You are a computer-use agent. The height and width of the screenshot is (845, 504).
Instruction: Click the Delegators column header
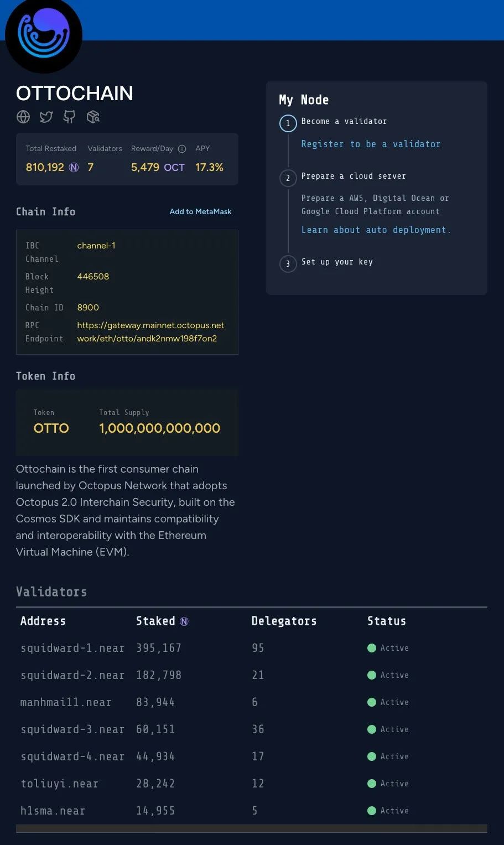(284, 621)
